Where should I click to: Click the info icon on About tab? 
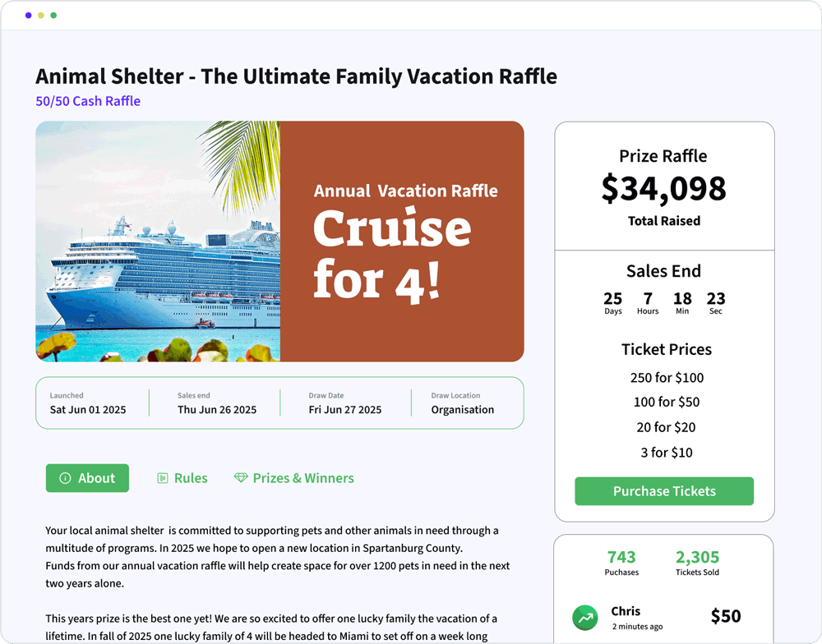coord(65,478)
